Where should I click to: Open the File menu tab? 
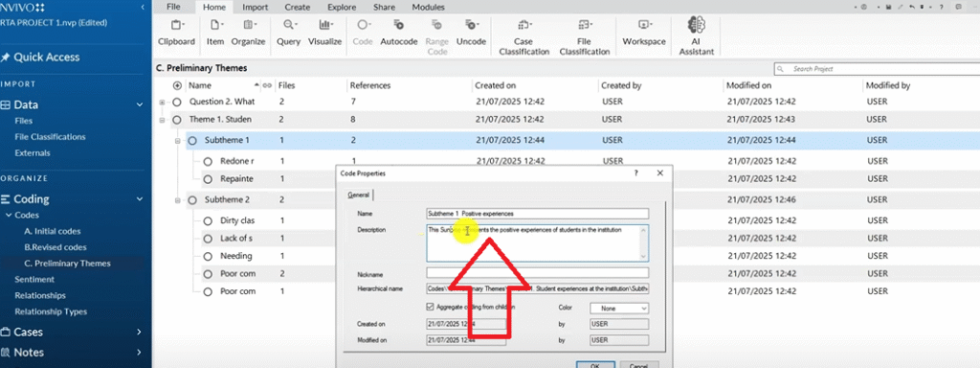coord(174,8)
